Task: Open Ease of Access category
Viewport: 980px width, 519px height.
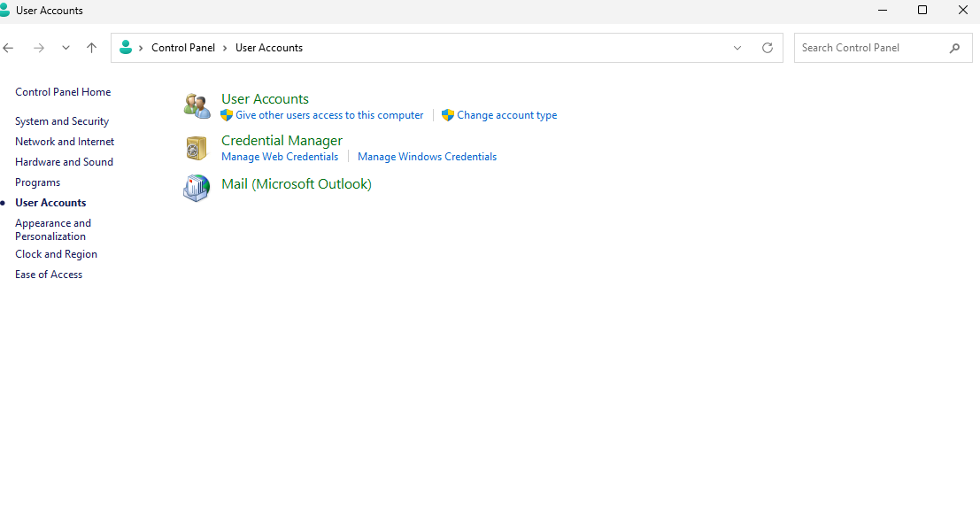Action: point(49,275)
